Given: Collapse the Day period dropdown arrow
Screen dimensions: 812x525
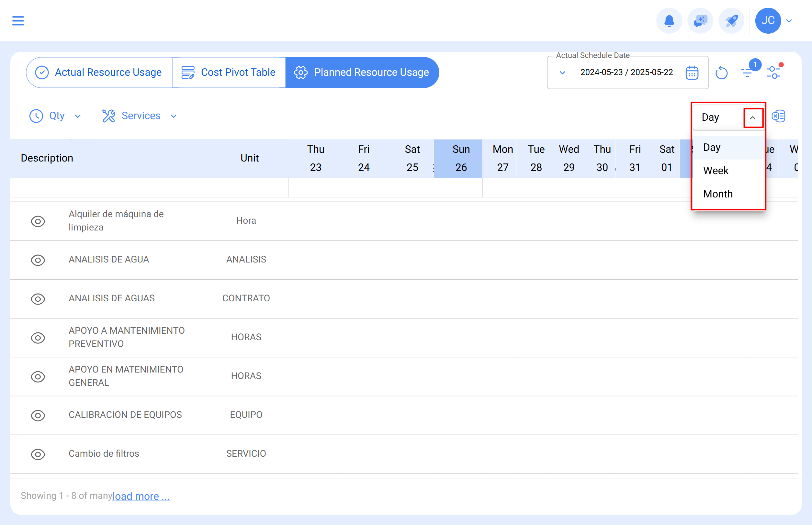Looking at the screenshot, I should pos(753,117).
